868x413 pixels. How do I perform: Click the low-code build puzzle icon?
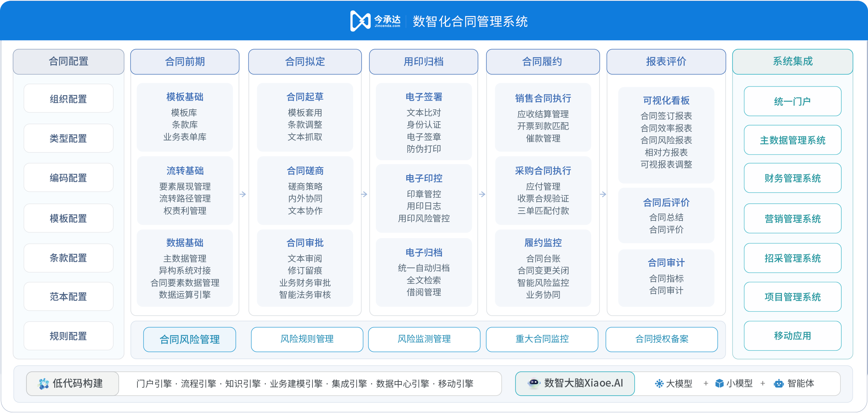43,384
